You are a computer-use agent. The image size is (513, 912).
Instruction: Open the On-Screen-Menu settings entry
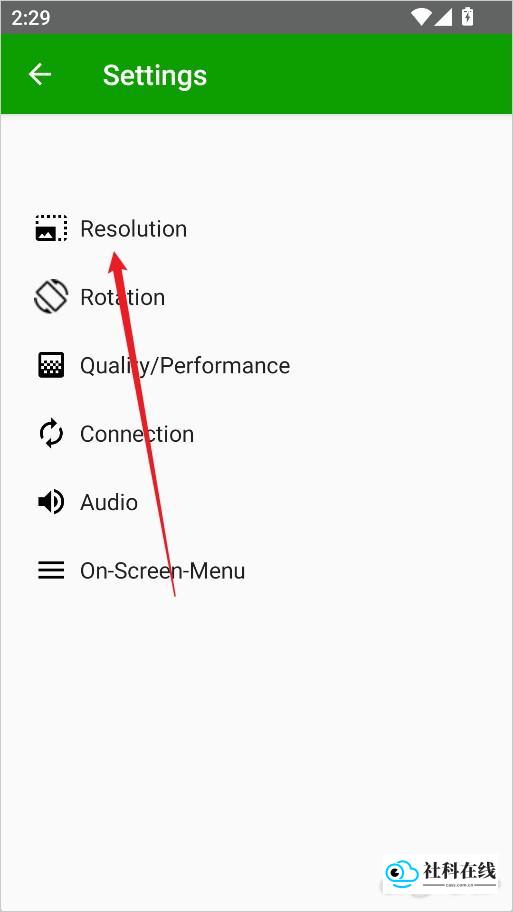(256, 571)
